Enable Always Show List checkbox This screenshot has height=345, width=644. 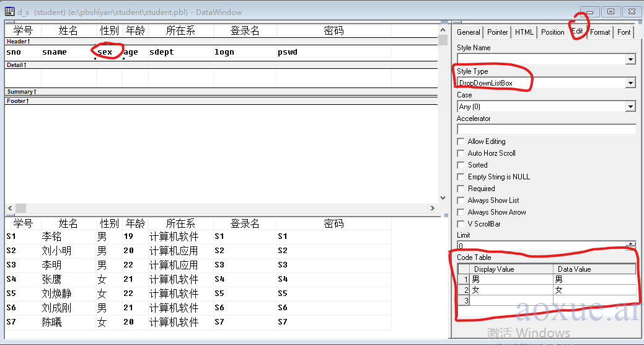[461, 200]
